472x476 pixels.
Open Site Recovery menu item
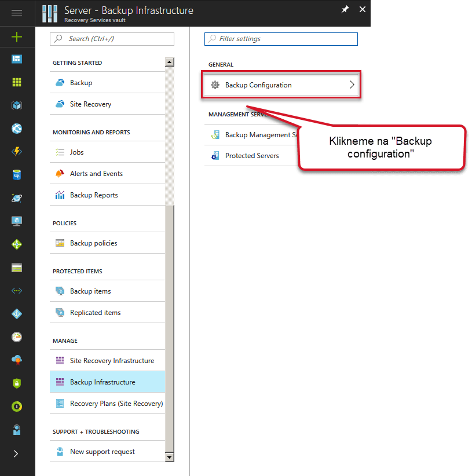[x=108, y=104]
